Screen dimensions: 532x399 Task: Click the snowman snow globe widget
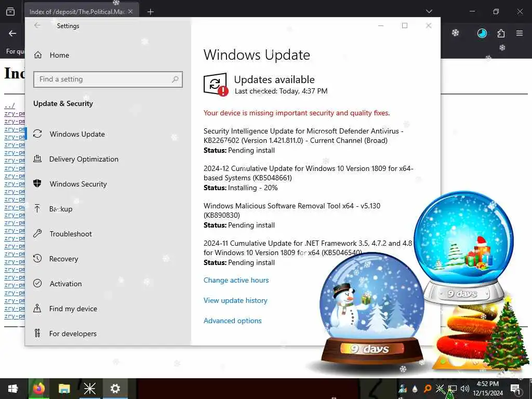tap(372, 309)
